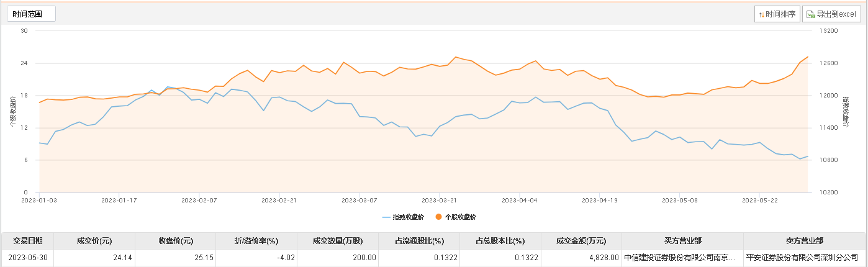Viewport: 868px width, 267px height.
Task: Click the 时间排序 sort button
Action: coord(777,14)
